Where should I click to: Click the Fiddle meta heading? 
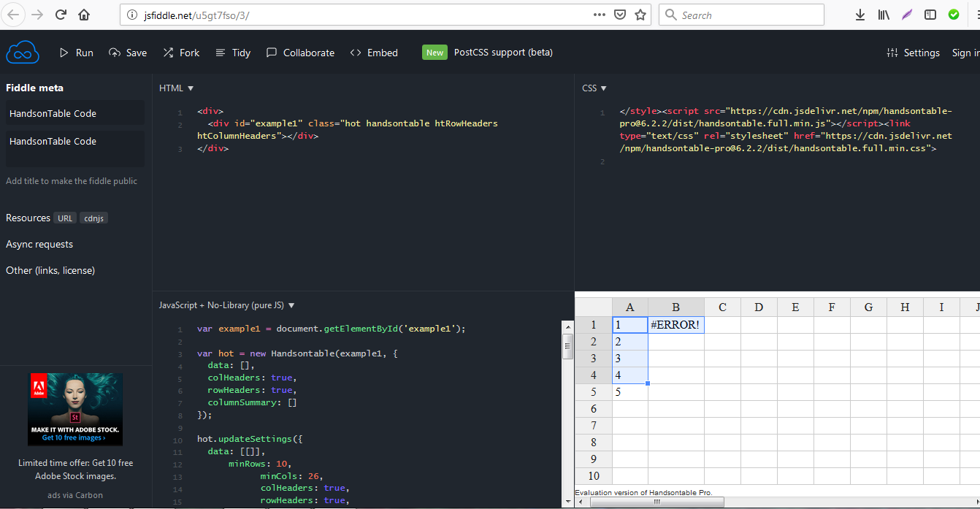(x=34, y=88)
